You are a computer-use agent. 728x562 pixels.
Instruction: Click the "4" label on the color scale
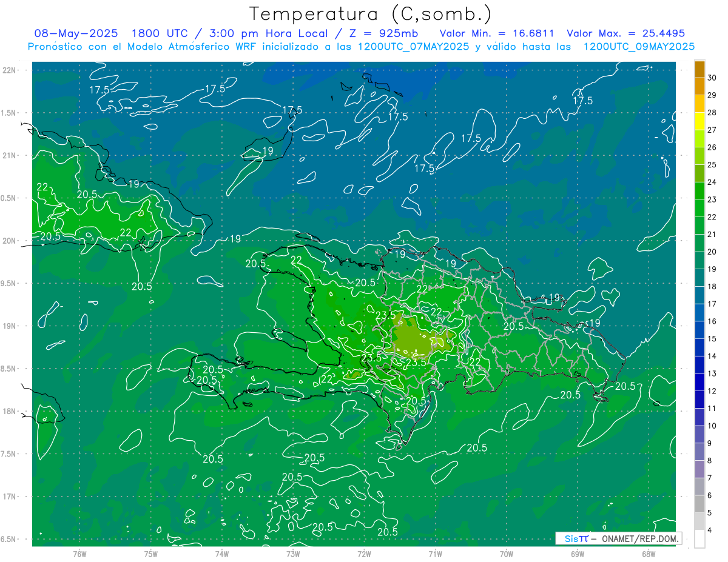tap(710, 530)
